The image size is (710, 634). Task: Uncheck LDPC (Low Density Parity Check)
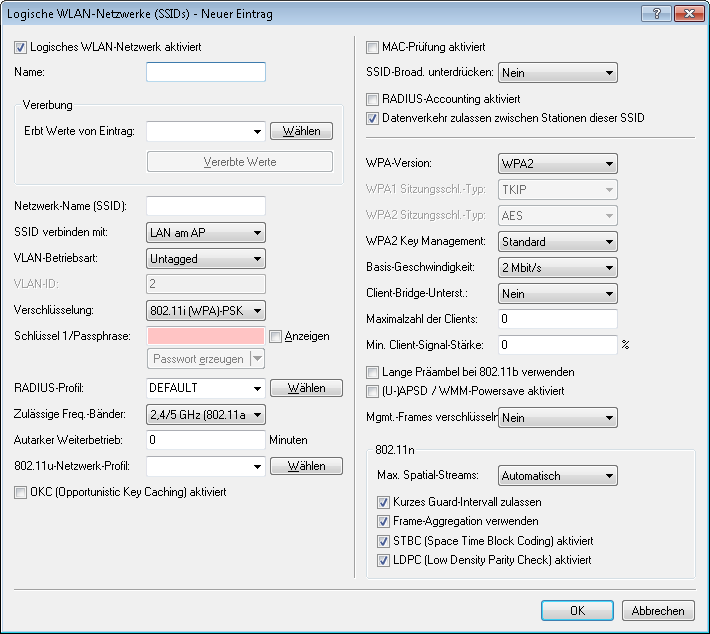pyautogui.click(x=384, y=560)
